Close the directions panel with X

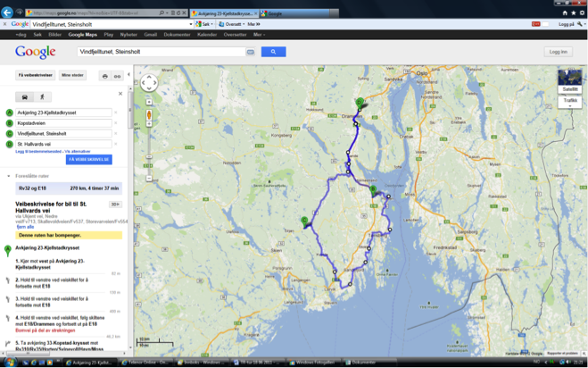point(120,94)
